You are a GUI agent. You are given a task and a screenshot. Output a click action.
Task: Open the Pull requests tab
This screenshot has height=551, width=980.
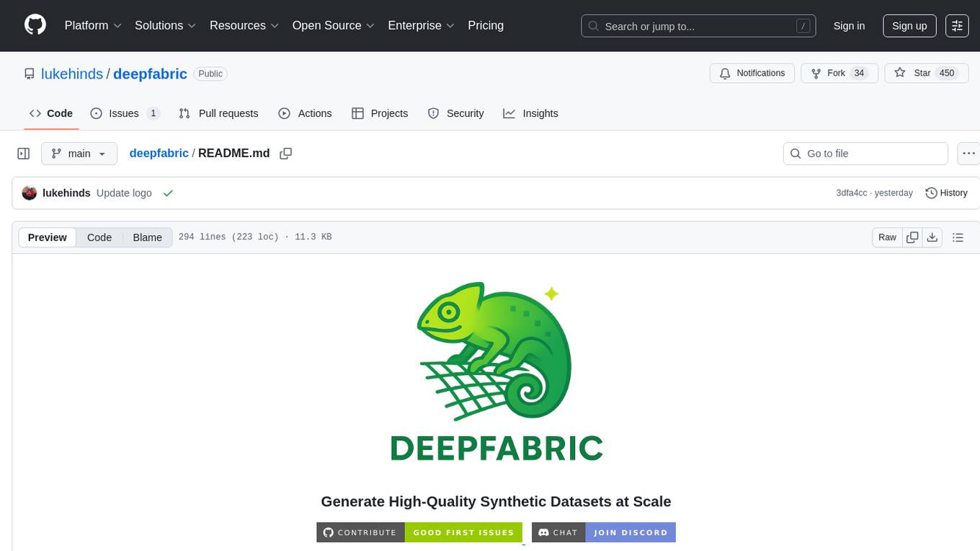(x=218, y=113)
